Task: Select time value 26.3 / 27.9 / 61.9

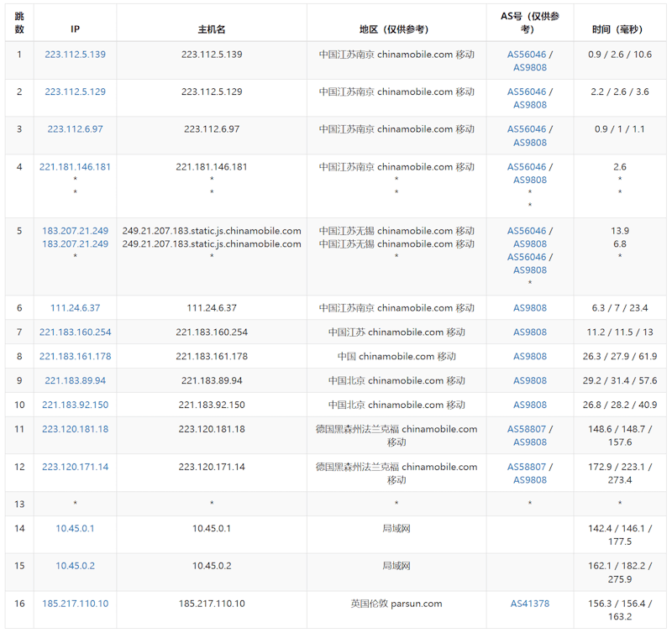Action: [619, 356]
